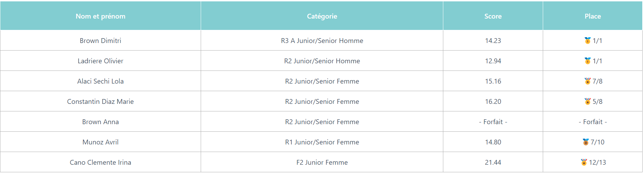
Task: Click the medal icon beside 12/13 placement
Action: (x=584, y=162)
